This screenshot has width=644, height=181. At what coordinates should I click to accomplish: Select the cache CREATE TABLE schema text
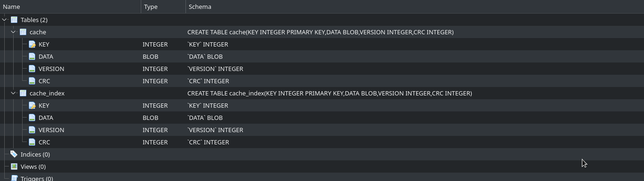click(x=320, y=32)
